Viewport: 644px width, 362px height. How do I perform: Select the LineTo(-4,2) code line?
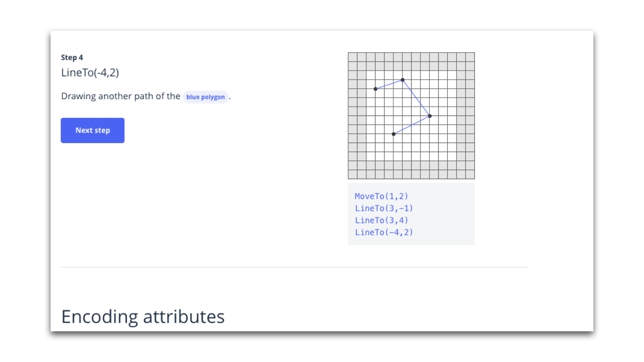384,232
